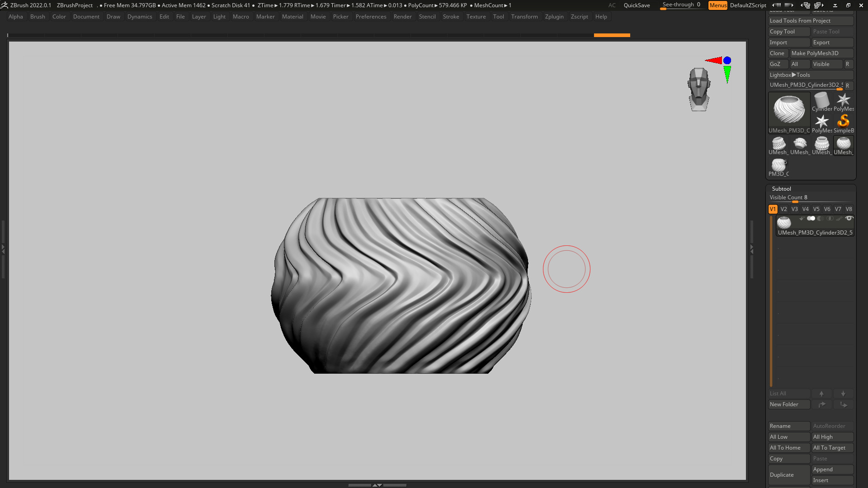Click the move subtool down arrow
The width and height of the screenshot is (868, 488).
[x=843, y=394]
